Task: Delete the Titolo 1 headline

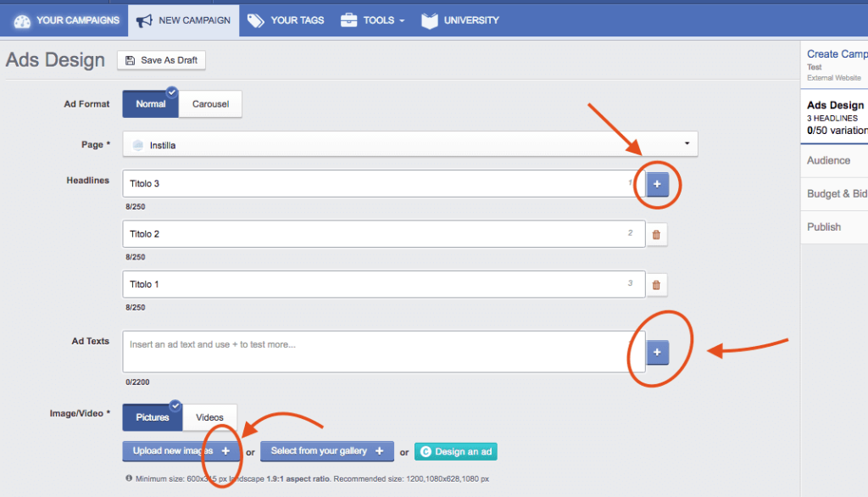Action: pyautogui.click(x=656, y=285)
